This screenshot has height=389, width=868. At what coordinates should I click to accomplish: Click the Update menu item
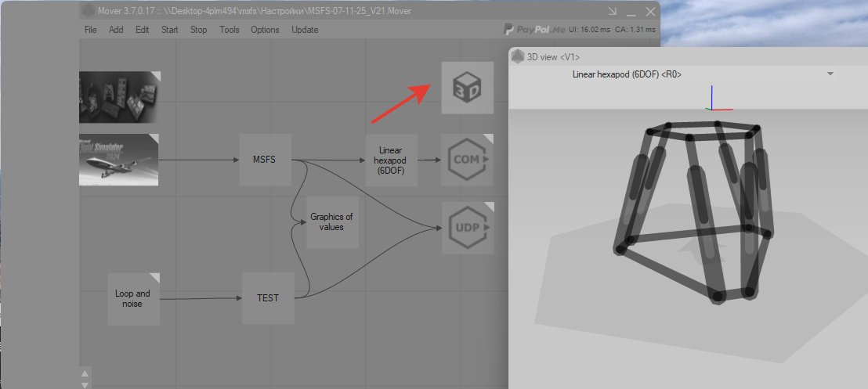click(x=305, y=30)
